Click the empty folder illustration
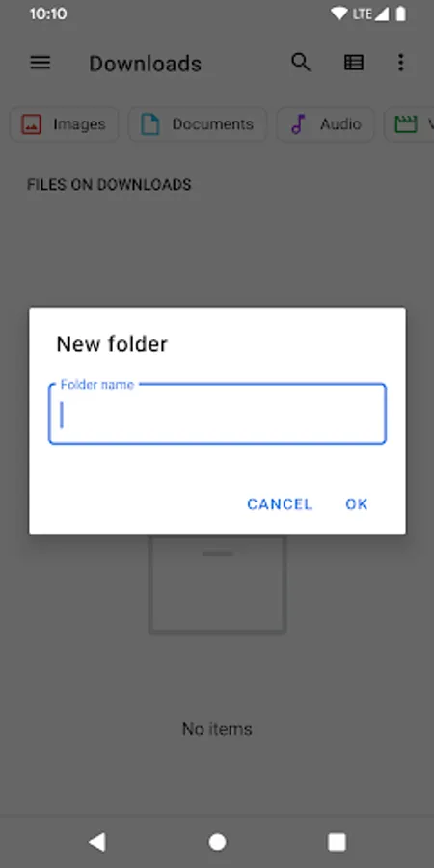The width and height of the screenshot is (434, 868). pos(217,584)
